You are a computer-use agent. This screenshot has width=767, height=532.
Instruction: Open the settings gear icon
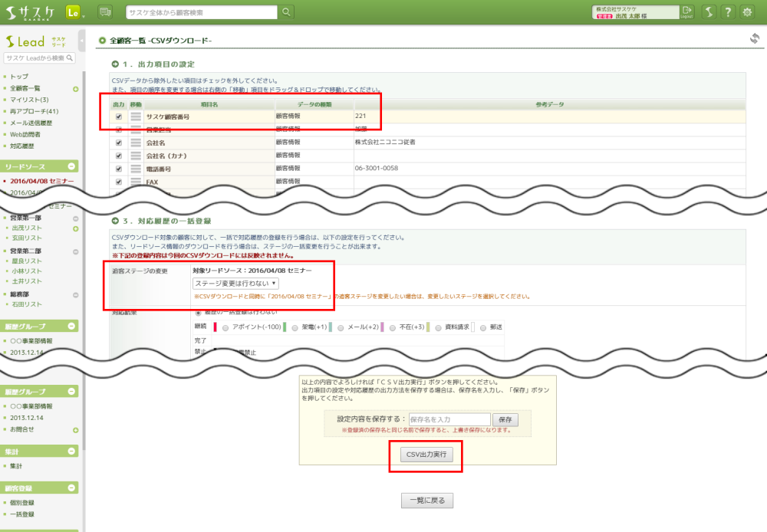pyautogui.click(x=747, y=11)
